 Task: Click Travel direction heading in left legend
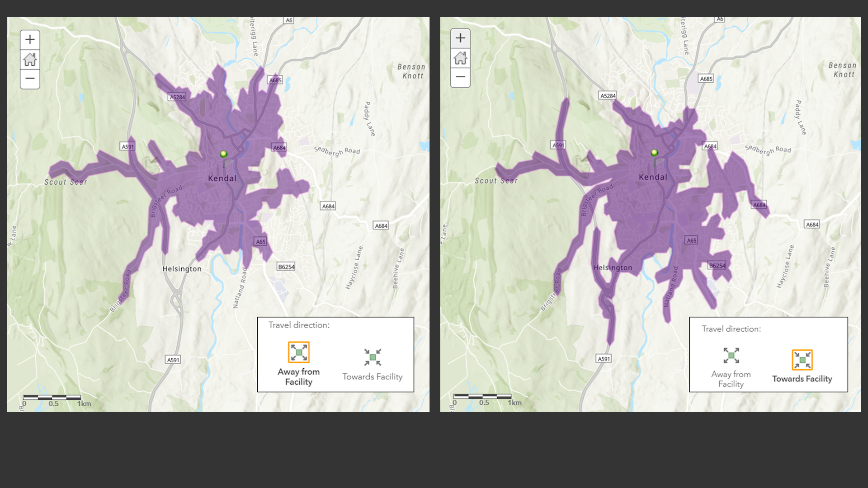[299, 325]
